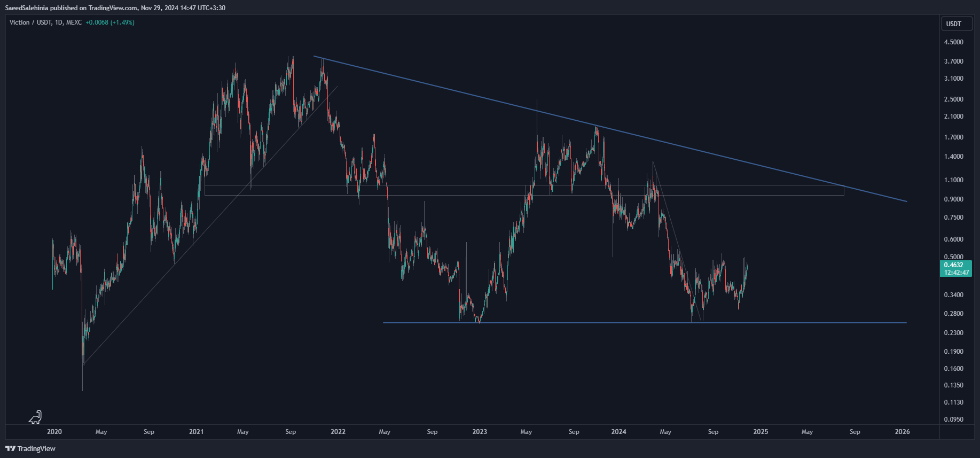Click the 2021 label on time axis
Viewport: 980px width, 458px height.
[196, 432]
